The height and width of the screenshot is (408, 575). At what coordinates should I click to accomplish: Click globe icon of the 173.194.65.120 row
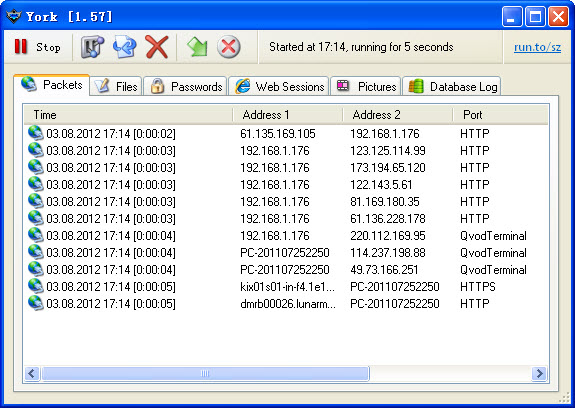36,167
